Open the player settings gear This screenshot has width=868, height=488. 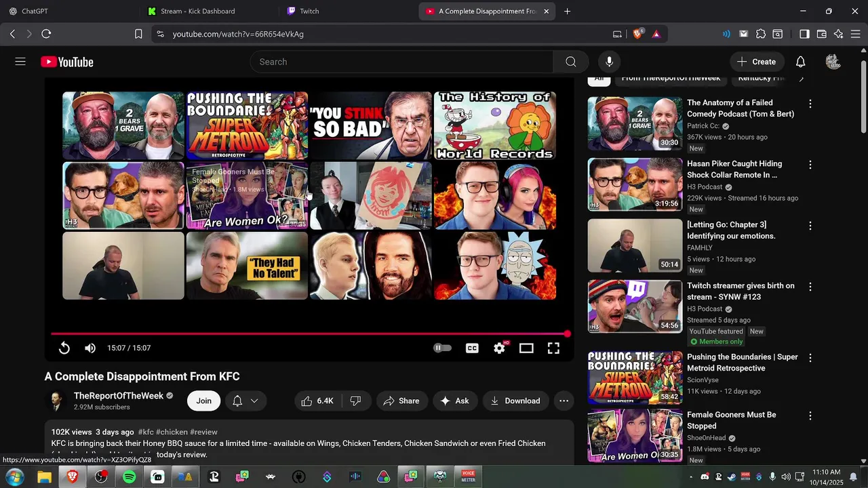click(x=500, y=348)
